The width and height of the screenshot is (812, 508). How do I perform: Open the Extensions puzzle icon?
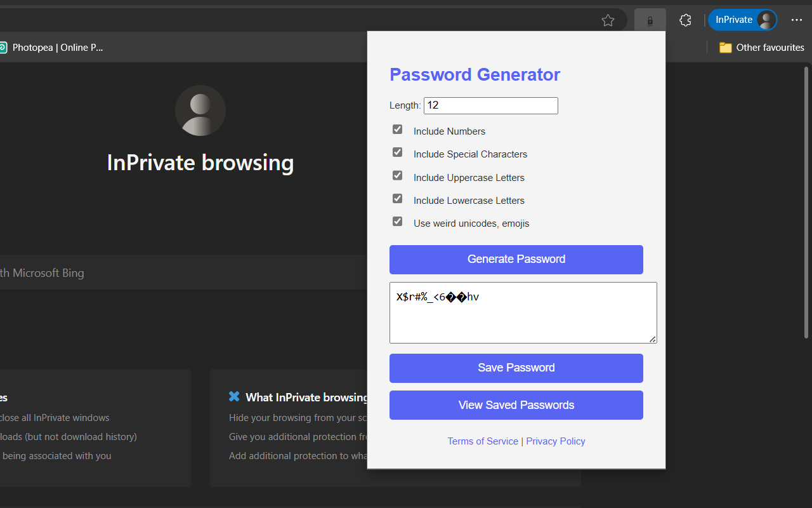click(685, 20)
